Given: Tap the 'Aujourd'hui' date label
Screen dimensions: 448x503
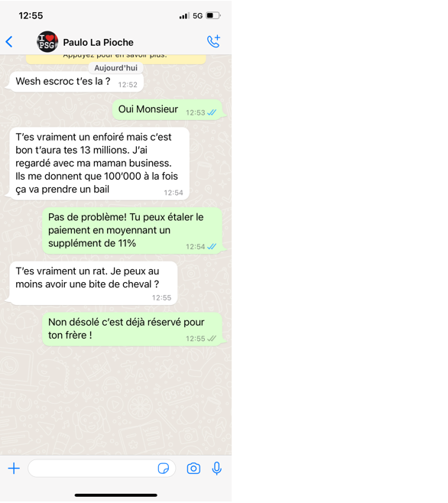Looking at the screenshot, I should [x=116, y=68].
